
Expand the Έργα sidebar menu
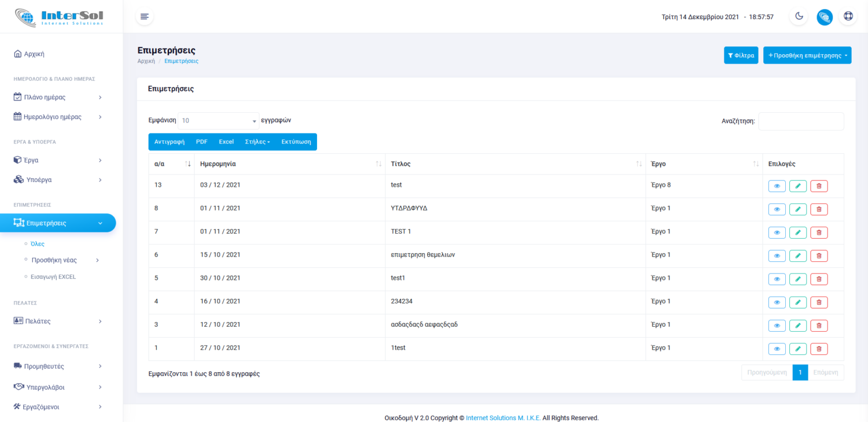[x=58, y=160]
